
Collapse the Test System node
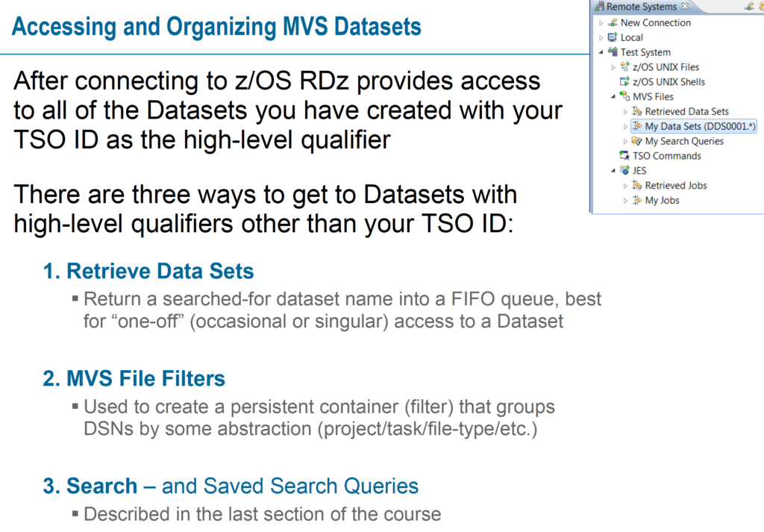(601, 52)
